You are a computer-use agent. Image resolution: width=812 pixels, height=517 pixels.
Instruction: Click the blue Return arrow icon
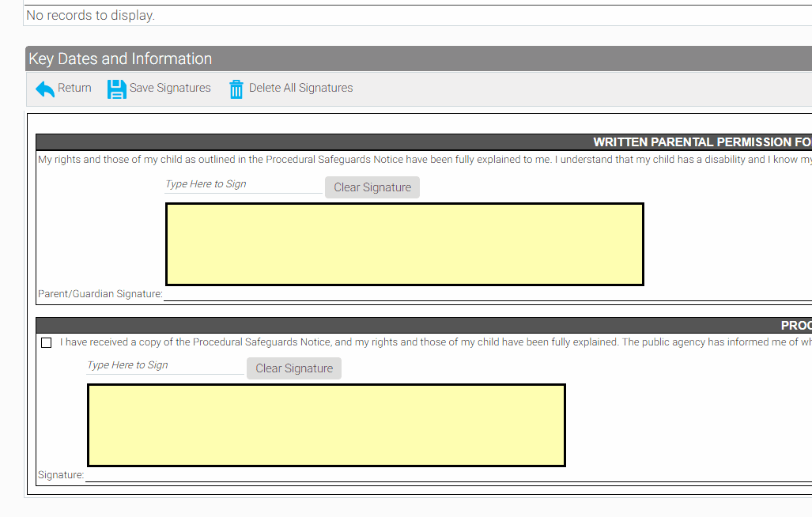(x=45, y=89)
